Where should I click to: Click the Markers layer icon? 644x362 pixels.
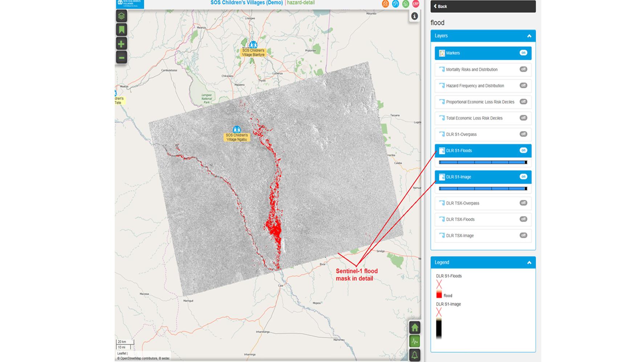click(x=442, y=53)
